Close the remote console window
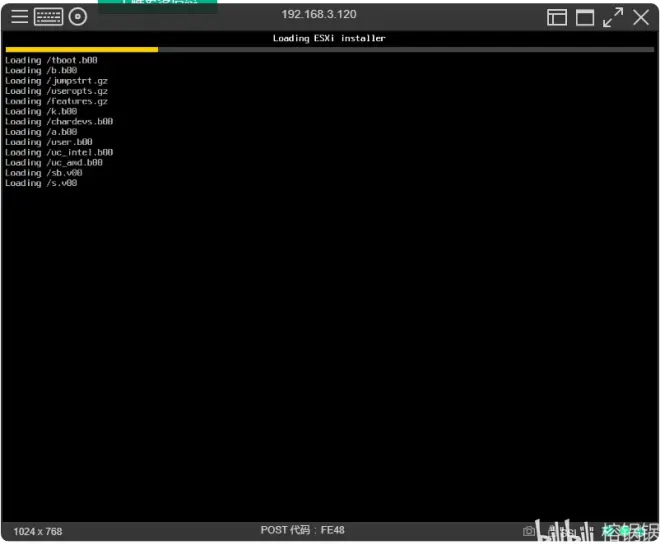The image size is (660, 545). coord(641,18)
